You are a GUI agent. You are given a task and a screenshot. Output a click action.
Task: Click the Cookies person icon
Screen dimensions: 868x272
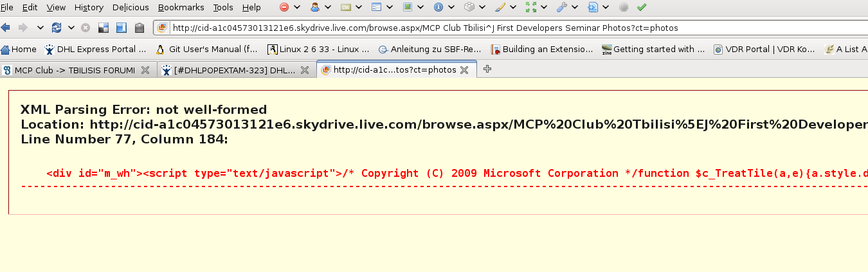pyautogui.click(x=315, y=8)
